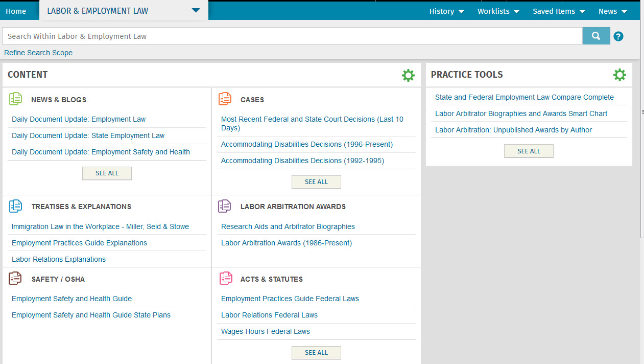Open the Content panel gear settings
The width and height of the screenshot is (644, 364).
408,75
